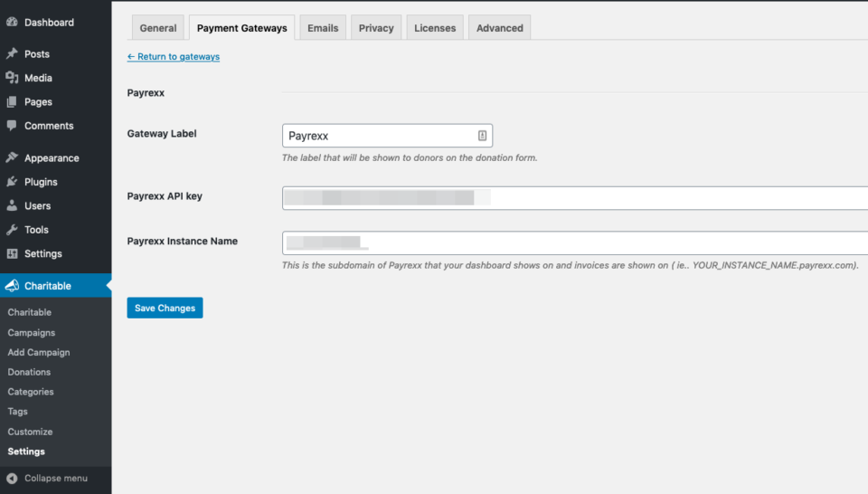Click the Payrexx Instance Name label
Screen dimensions: 868x494
(182, 241)
